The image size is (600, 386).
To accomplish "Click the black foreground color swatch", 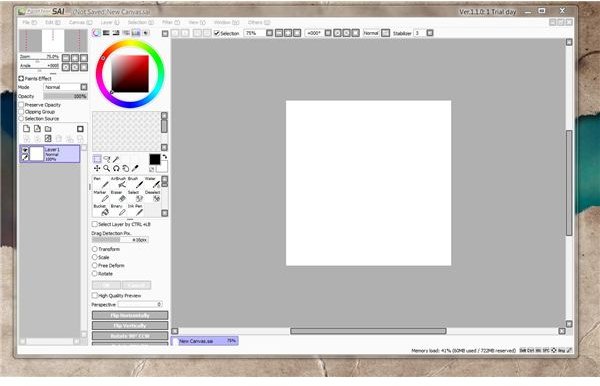I will (155, 159).
